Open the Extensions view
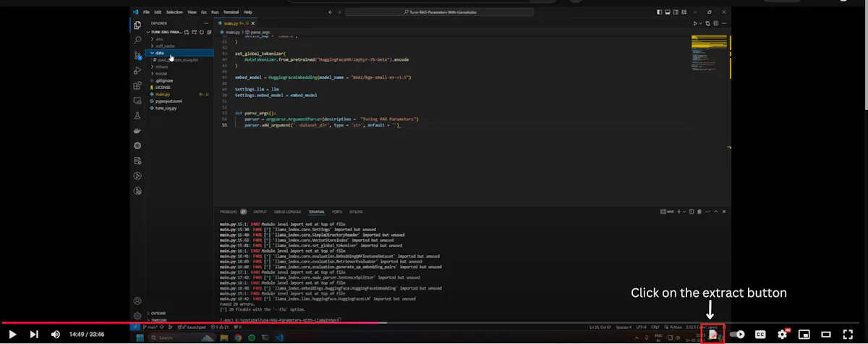The image size is (868, 344). click(x=137, y=85)
